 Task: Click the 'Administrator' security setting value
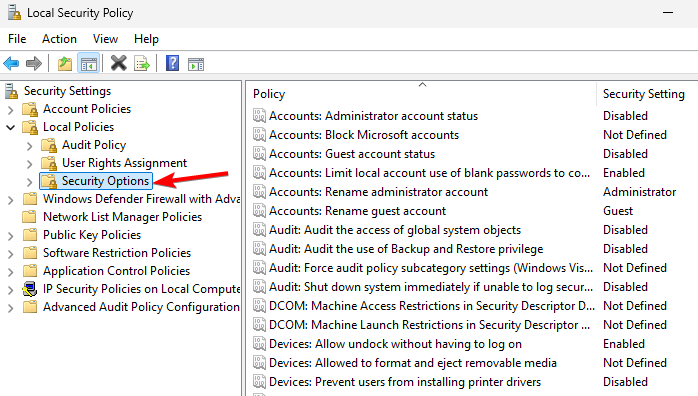pos(640,192)
